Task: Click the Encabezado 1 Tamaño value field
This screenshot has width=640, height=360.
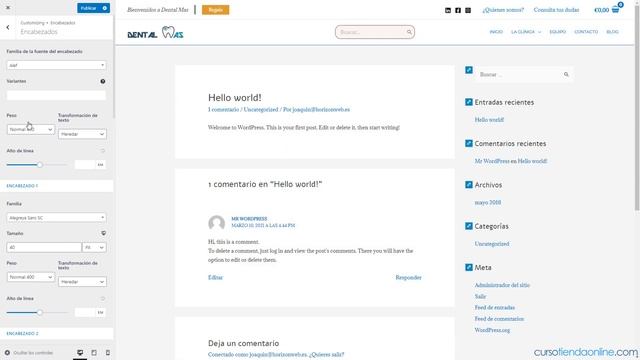Action: pyautogui.click(x=44, y=247)
